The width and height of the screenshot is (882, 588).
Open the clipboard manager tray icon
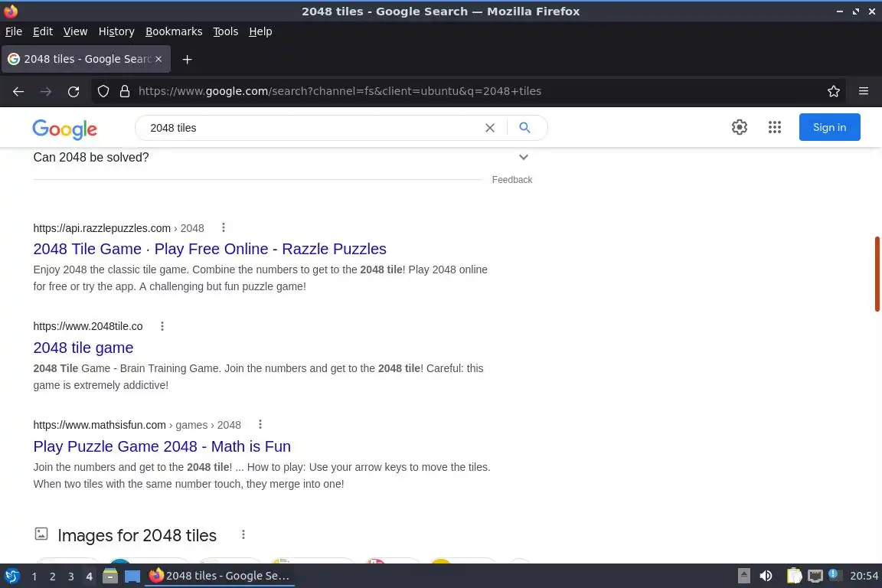click(794, 576)
